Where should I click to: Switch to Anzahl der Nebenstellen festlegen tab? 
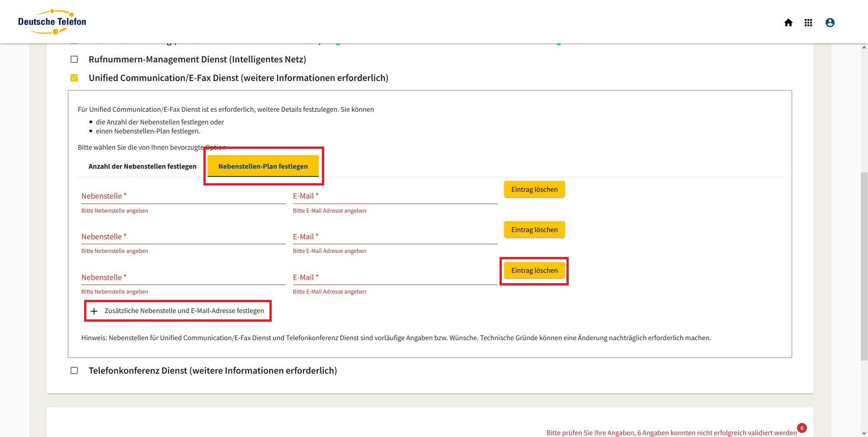tap(142, 166)
